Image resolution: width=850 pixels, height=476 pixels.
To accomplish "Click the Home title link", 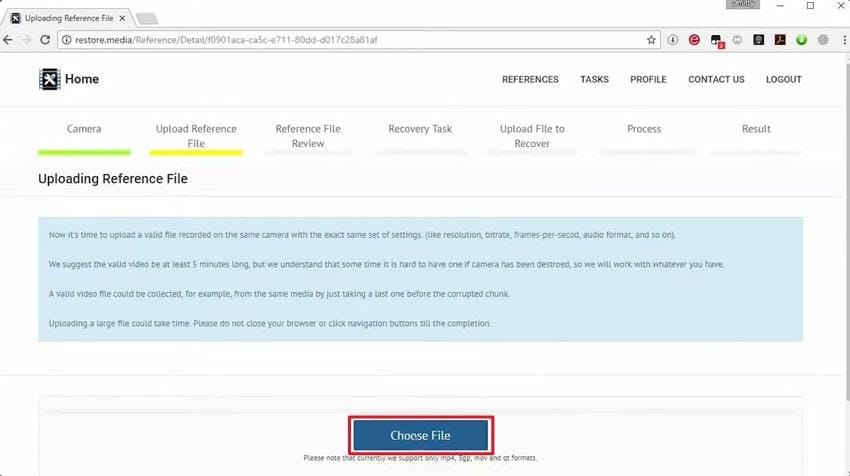I will (82, 79).
